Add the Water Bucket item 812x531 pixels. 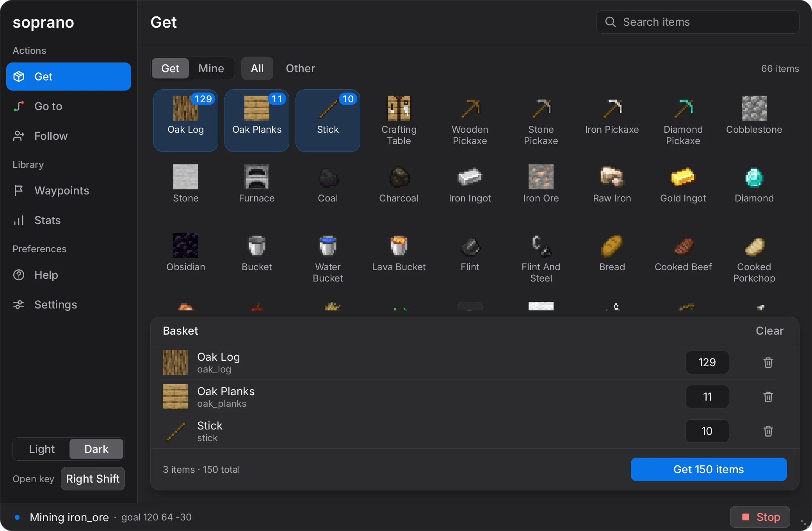[x=328, y=258]
